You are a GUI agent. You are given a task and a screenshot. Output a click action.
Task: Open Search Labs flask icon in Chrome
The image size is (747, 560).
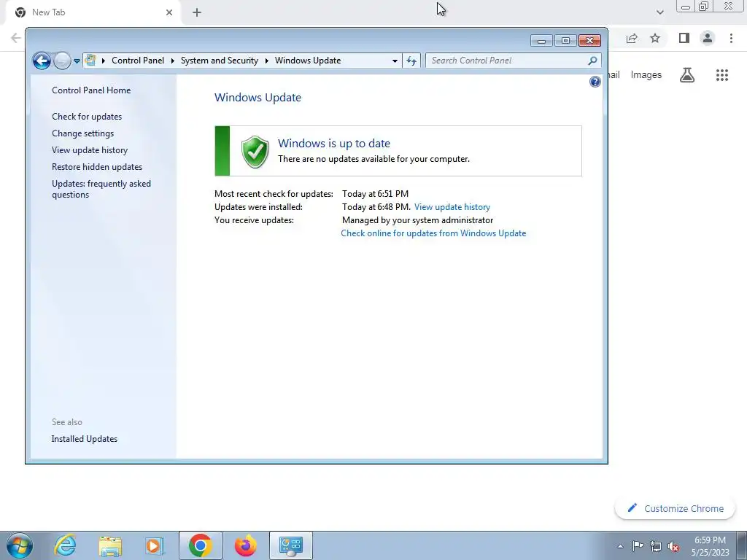(687, 75)
